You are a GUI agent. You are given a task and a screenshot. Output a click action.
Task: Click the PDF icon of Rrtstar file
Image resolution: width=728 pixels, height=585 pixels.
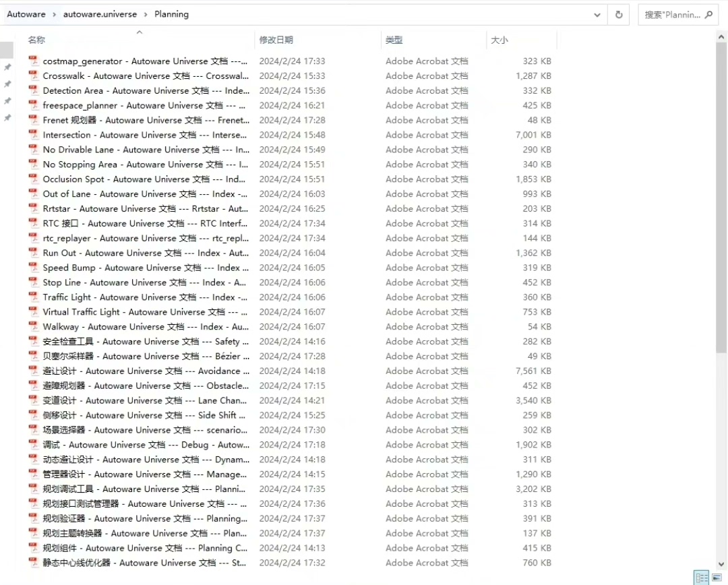tap(34, 208)
